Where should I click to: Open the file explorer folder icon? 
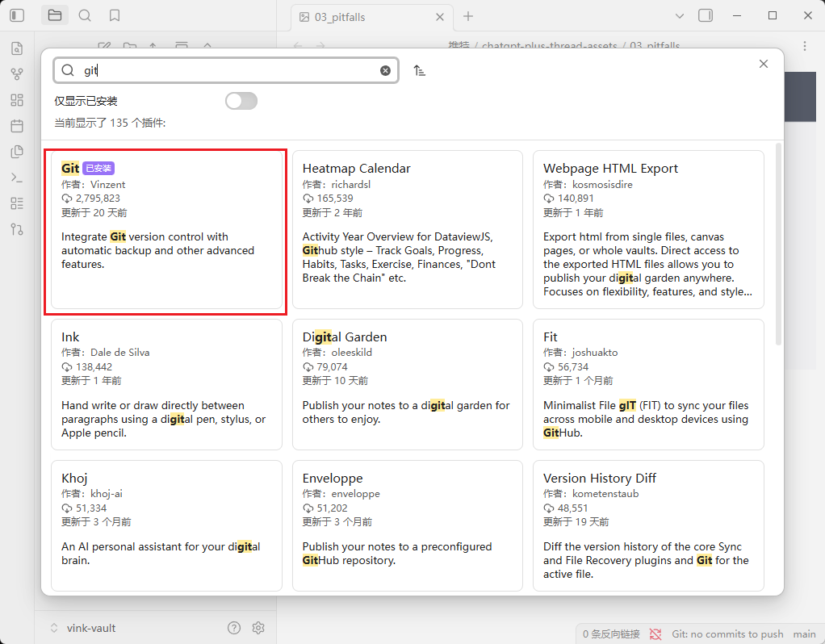[x=55, y=15]
